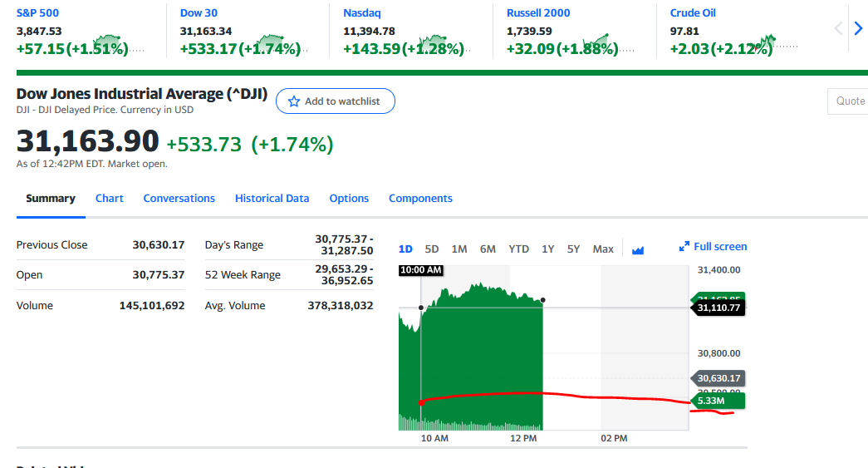Screen dimensions: 868x468
Task: Click the Full screen expand arrows icon
Action: (684, 246)
